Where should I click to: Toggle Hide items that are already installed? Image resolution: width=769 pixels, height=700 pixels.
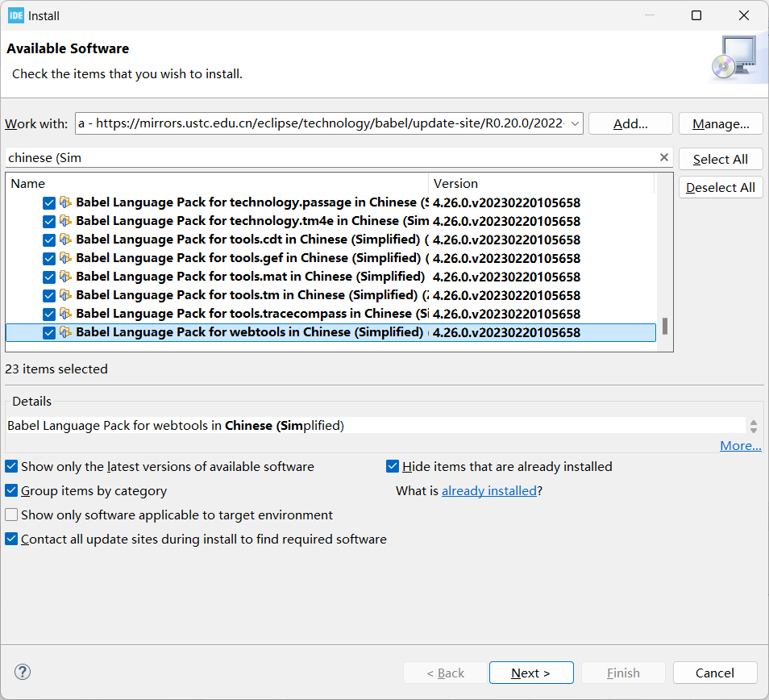pos(393,466)
